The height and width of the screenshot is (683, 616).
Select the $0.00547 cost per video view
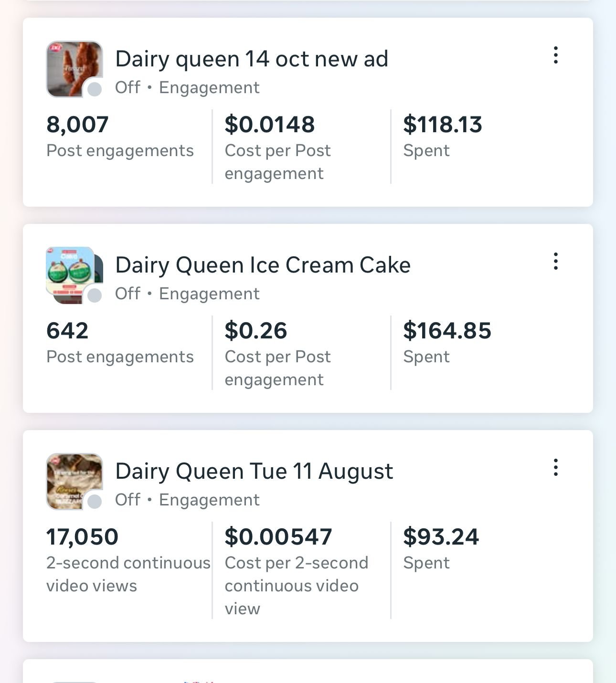[278, 537]
